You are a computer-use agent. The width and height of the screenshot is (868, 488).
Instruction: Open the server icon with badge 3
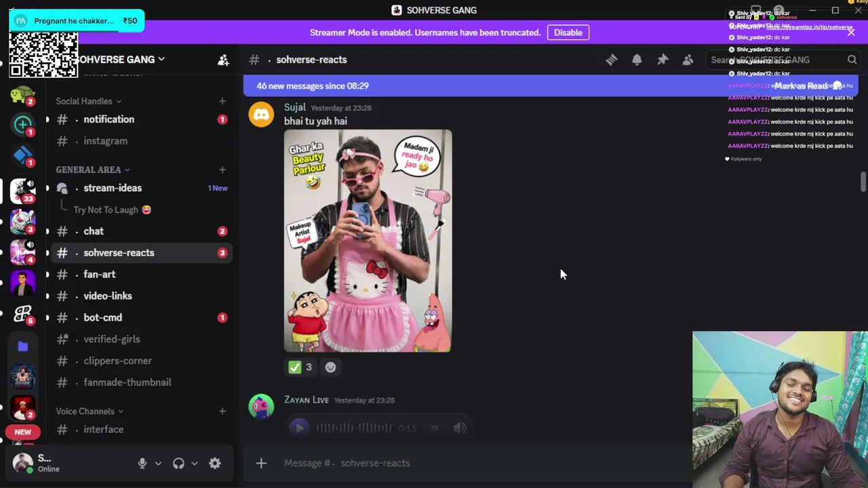[x=22, y=221]
